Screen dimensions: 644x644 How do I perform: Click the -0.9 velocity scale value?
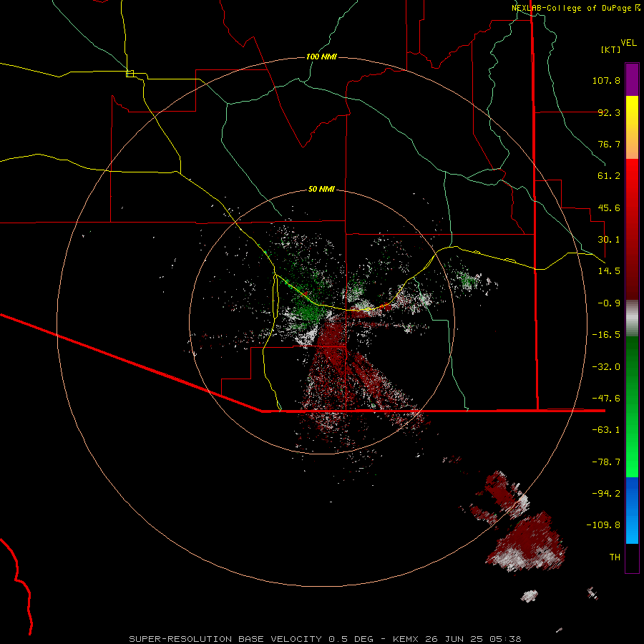(x=609, y=303)
